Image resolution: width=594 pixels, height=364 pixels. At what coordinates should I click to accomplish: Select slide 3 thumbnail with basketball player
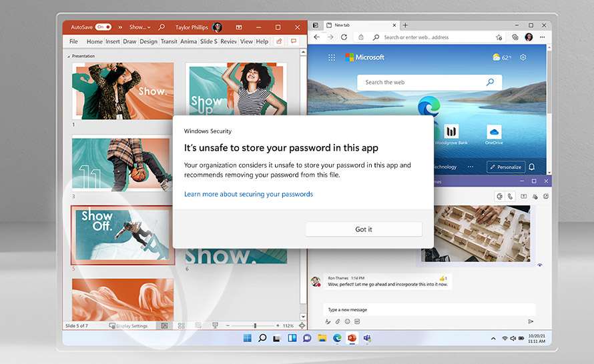point(121,164)
